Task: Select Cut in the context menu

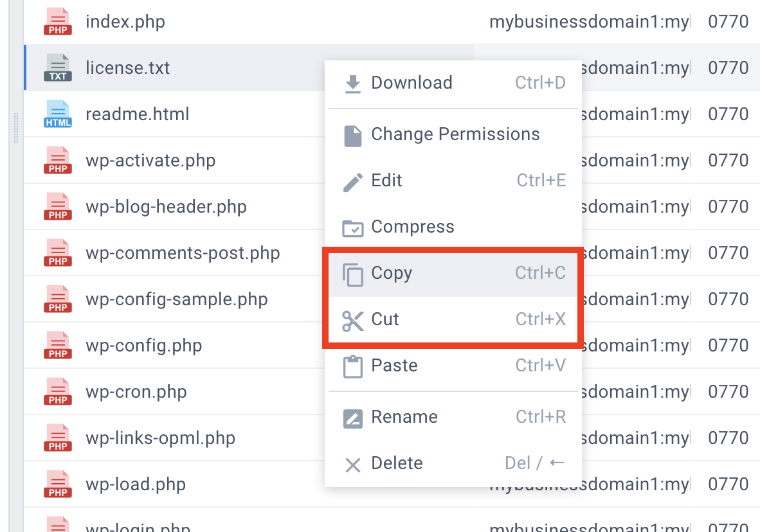Action: (x=385, y=320)
